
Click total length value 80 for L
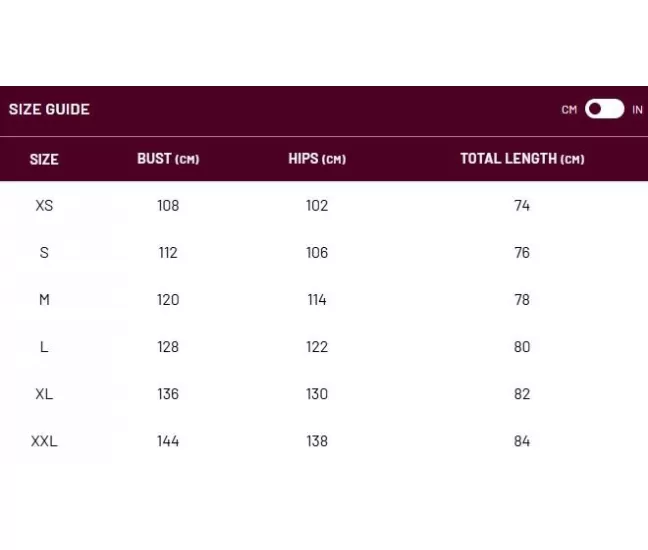point(522,346)
